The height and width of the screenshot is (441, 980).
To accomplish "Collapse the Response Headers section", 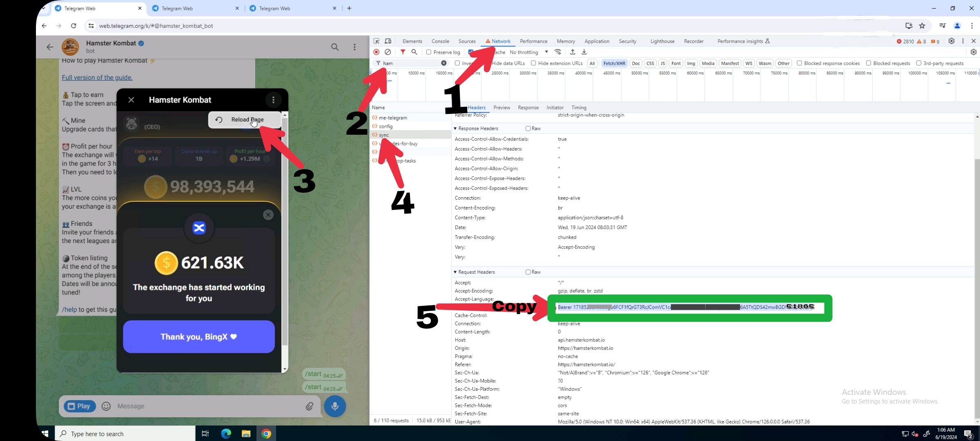I will (x=455, y=128).
